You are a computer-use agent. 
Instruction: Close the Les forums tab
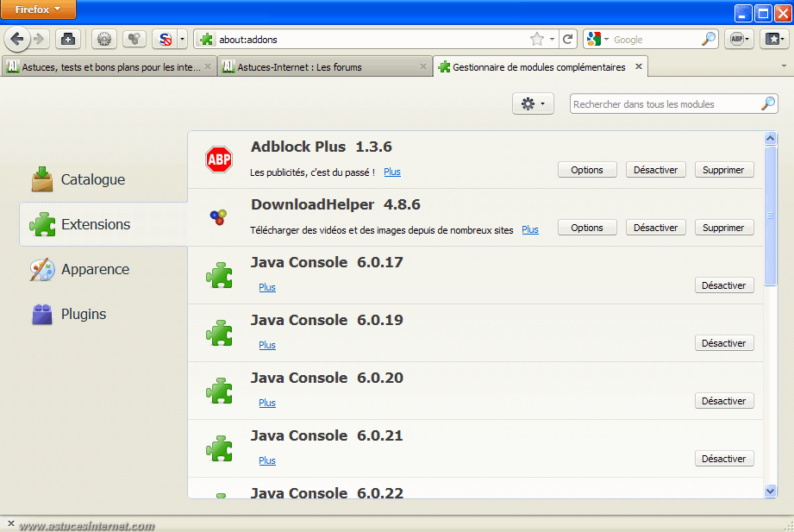pos(422,66)
